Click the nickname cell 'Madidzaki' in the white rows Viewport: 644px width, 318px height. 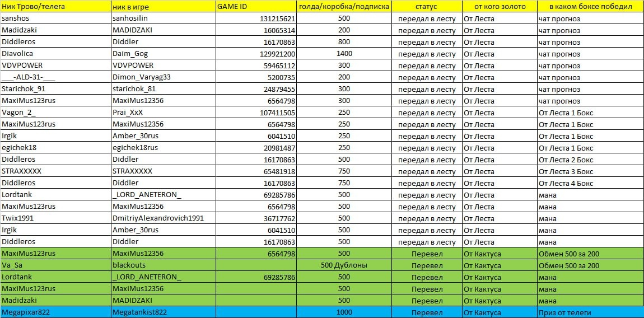(55, 30)
